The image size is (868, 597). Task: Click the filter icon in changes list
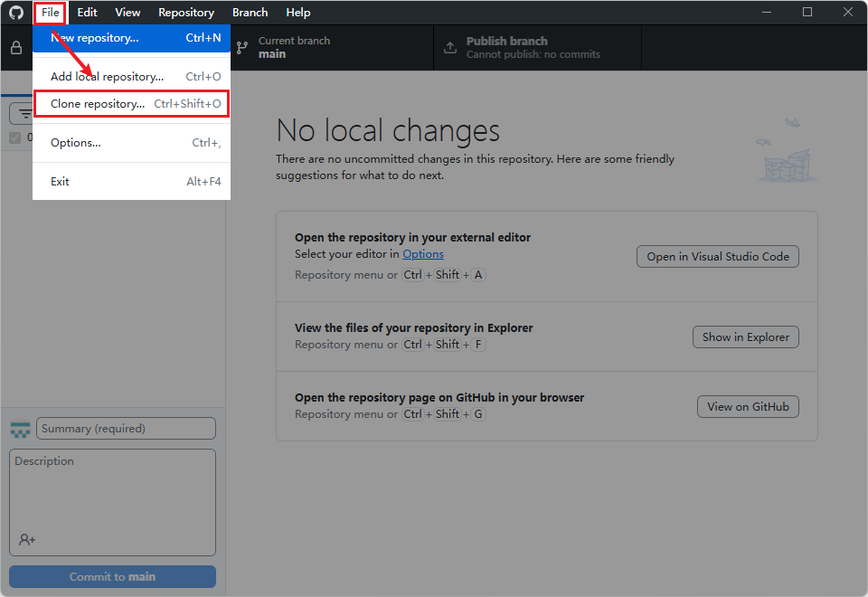click(24, 114)
